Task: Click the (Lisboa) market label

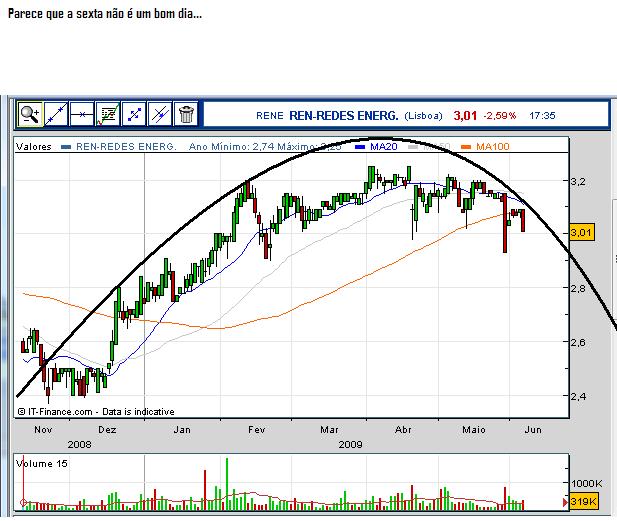Action: pos(423,116)
